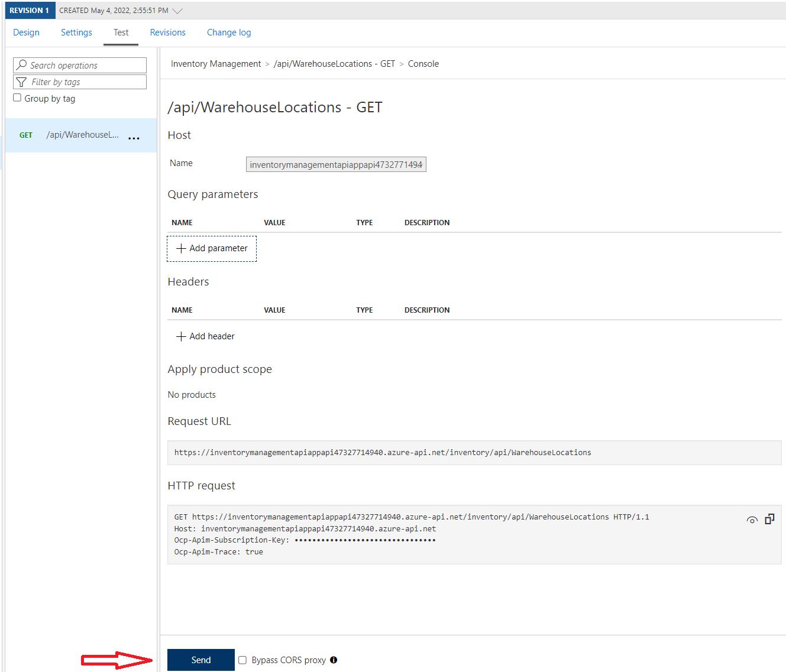This screenshot has width=786, height=672.
Task: Click the Send button
Action: pos(200,660)
